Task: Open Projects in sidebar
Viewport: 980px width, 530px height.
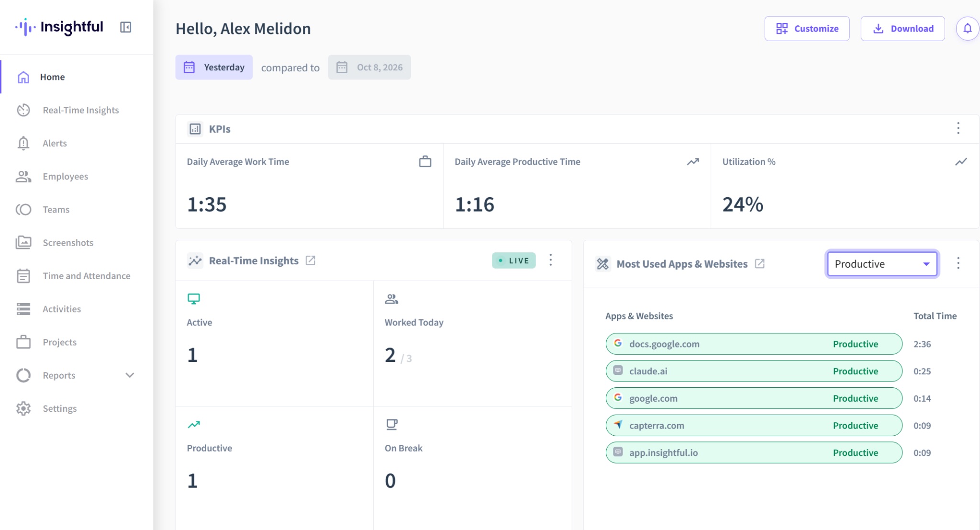Action: [77, 342]
